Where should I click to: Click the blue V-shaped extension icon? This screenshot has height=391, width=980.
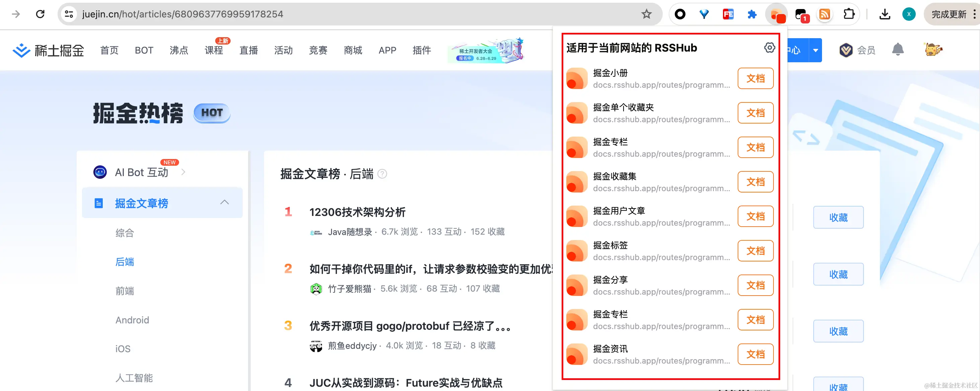click(x=704, y=14)
